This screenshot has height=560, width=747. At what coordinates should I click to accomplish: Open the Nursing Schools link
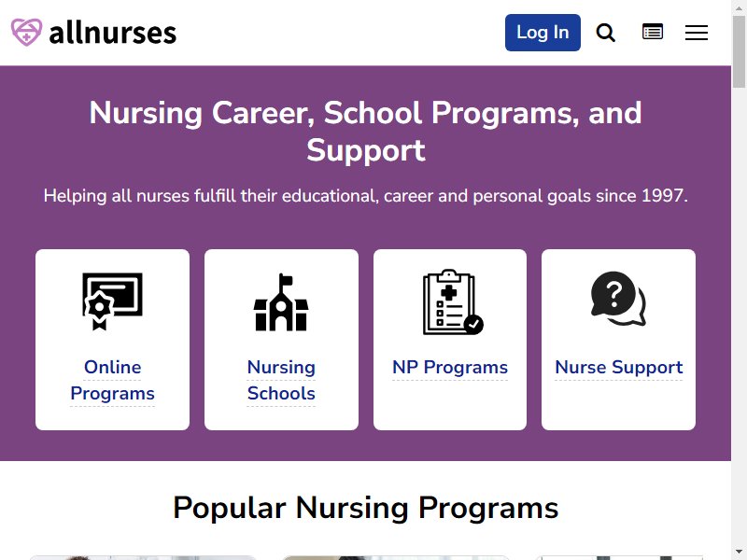(281, 380)
